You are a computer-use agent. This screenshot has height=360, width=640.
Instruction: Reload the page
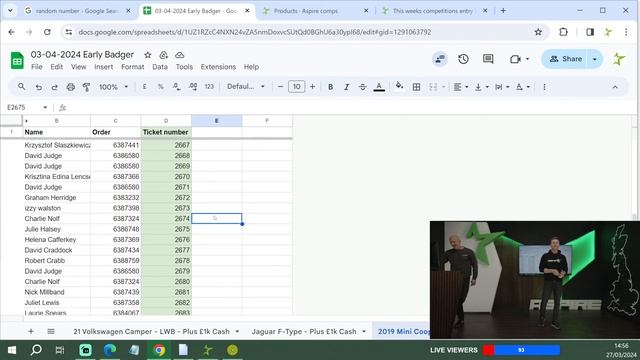coord(47,32)
